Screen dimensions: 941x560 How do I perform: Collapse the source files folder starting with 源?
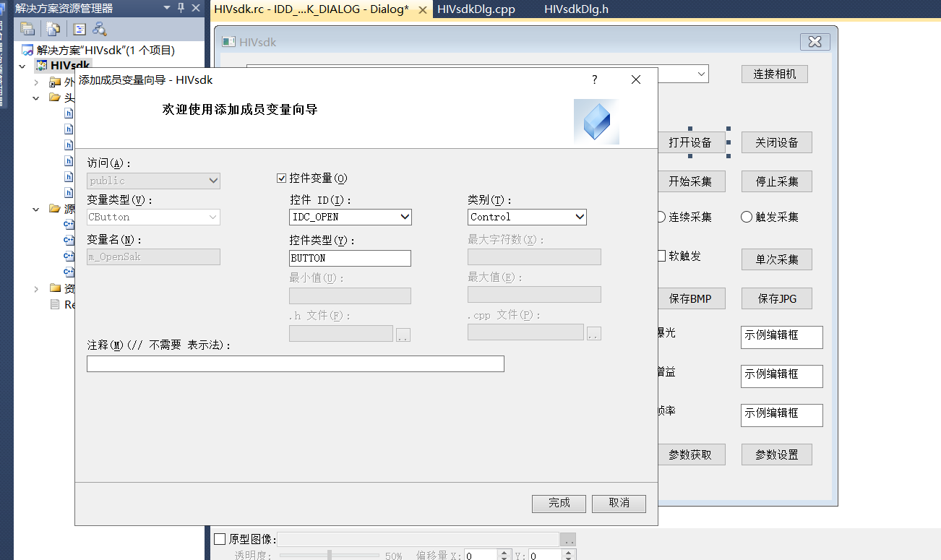point(36,209)
